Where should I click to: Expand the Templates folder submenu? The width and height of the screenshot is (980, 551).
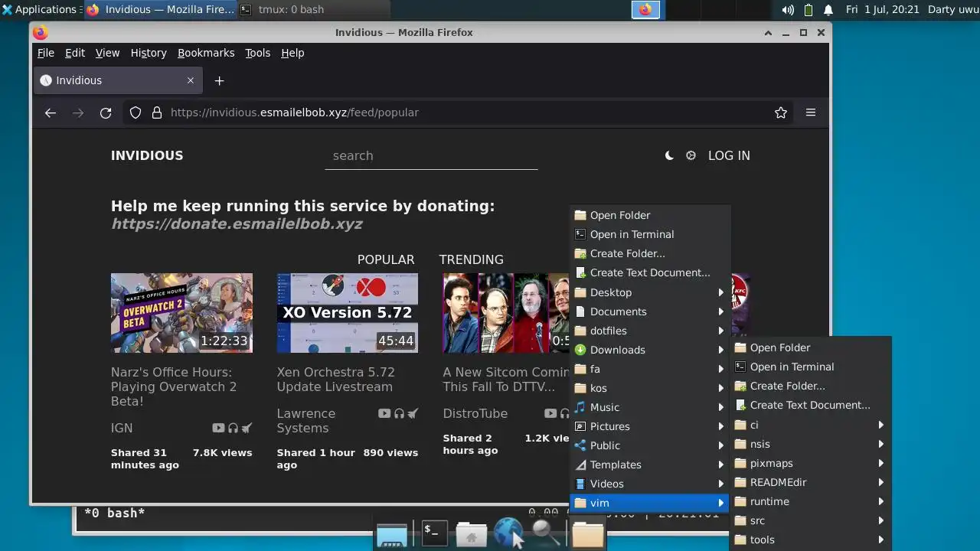pos(650,465)
